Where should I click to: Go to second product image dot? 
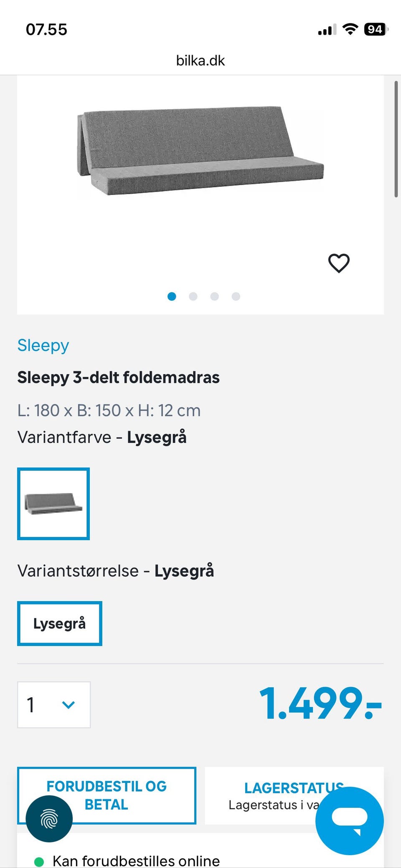[x=193, y=296]
